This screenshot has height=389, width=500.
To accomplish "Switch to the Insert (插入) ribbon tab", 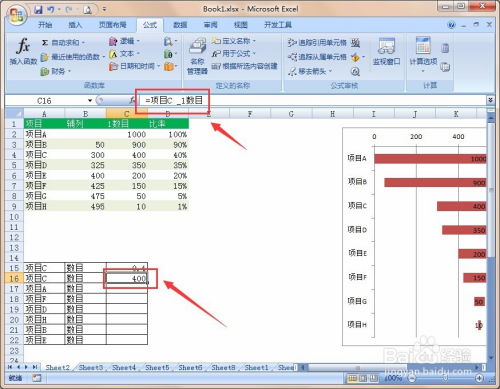I will click(75, 25).
